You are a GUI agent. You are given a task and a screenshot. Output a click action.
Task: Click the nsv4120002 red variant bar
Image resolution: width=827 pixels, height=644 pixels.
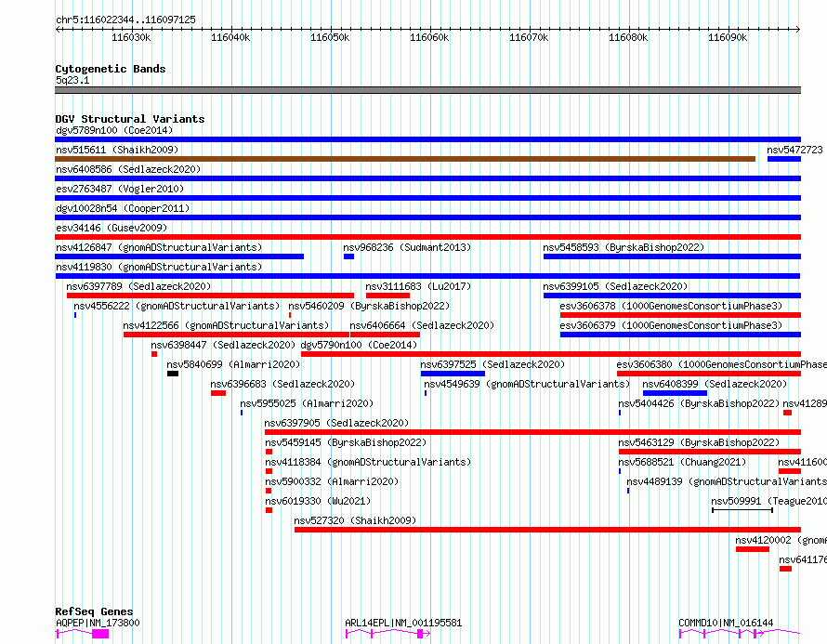point(753,549)
